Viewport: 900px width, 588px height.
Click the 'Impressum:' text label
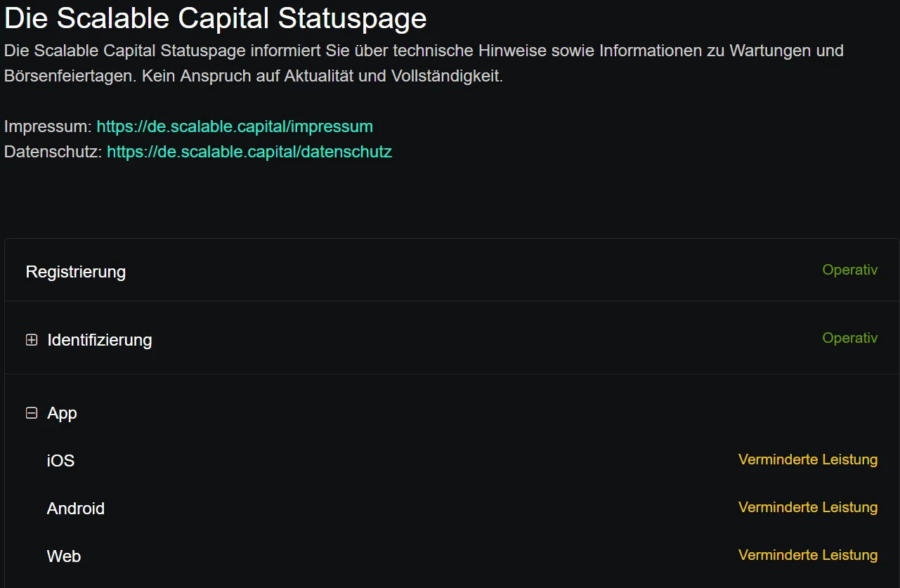[48, 126]
